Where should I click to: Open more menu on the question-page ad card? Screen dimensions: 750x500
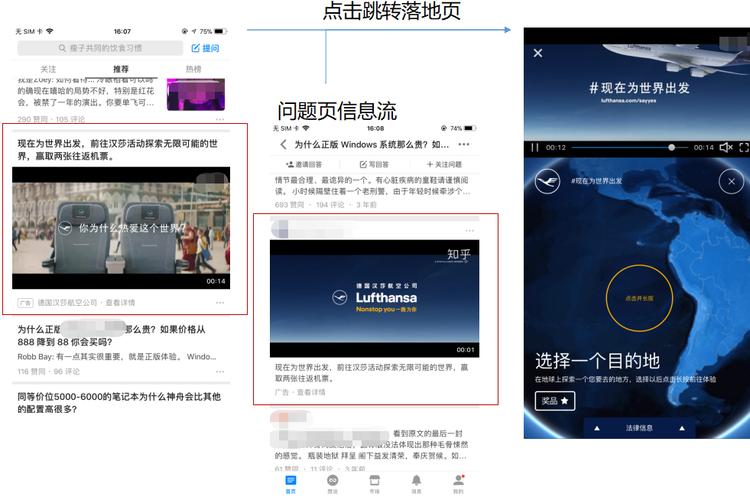[x=470, y=231]
